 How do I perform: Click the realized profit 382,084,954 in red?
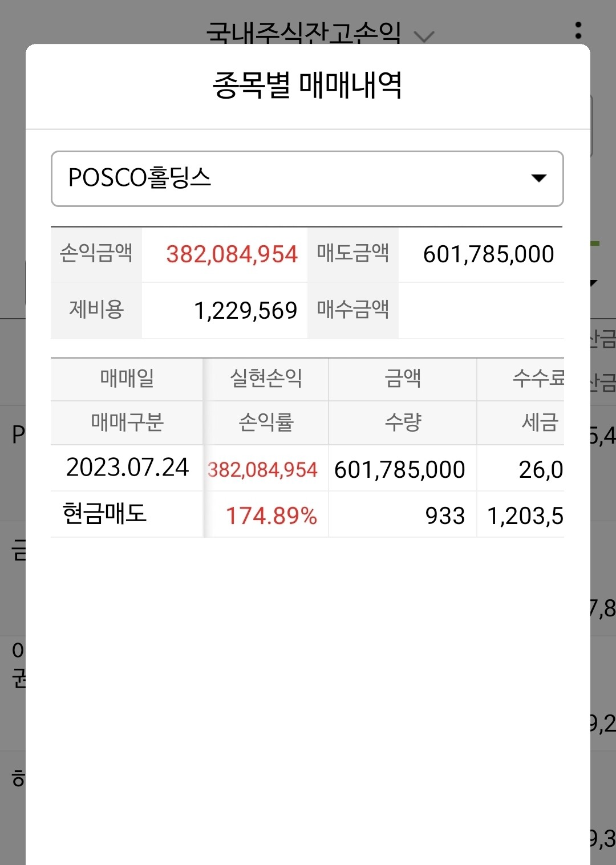263,469
